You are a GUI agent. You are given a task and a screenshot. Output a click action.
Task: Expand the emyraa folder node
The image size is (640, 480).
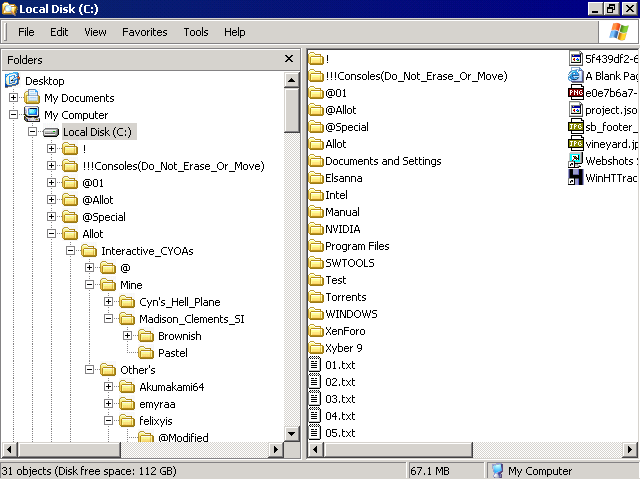pos(109,404)
